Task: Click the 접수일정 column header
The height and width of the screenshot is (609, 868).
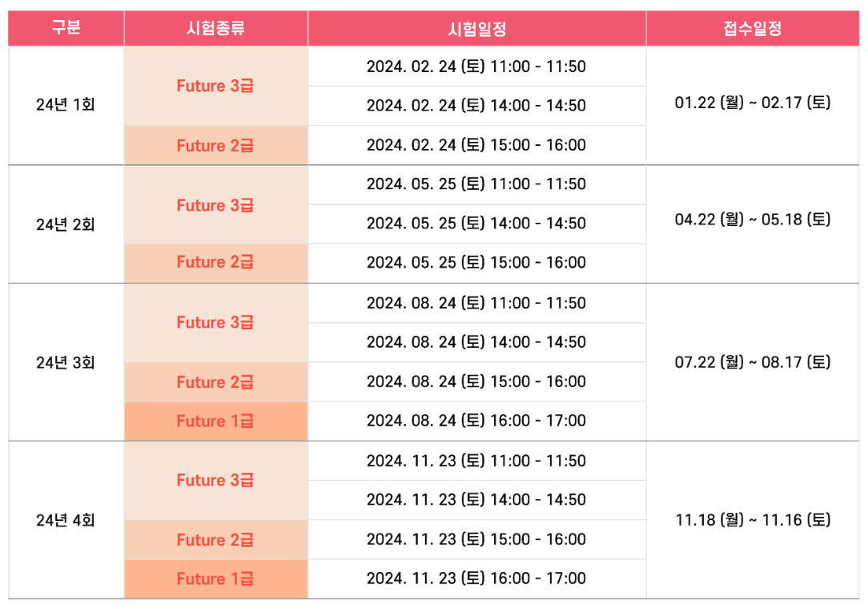Action: [752, 29]
